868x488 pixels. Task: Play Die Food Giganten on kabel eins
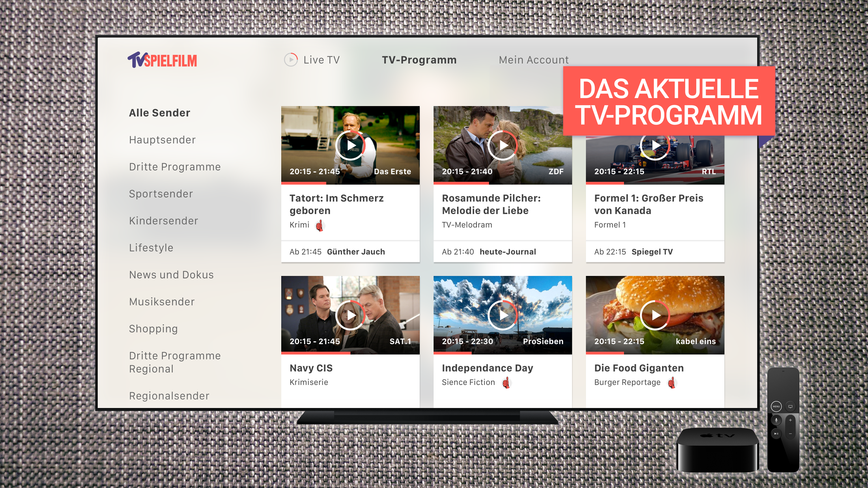pyautogui.click(x=655, y=315)
